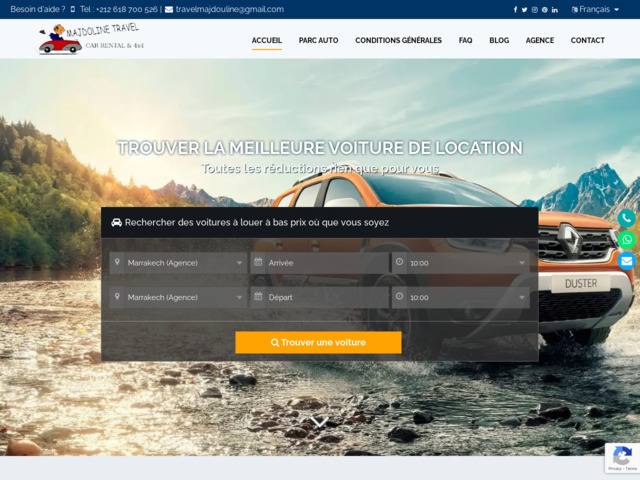Navigate to the FAQ page
Image resolution: width=640 pixels, height=480 pixels.
465,41
